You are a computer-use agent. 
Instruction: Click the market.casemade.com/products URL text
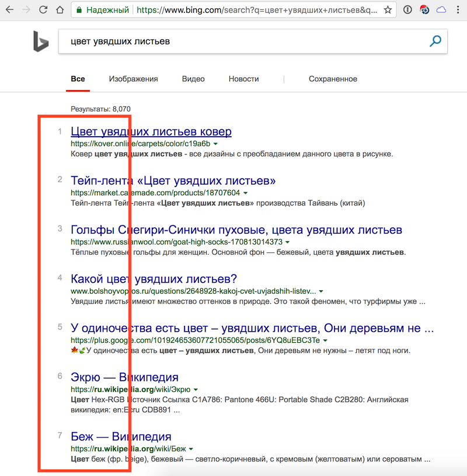(x=155, y=193)
